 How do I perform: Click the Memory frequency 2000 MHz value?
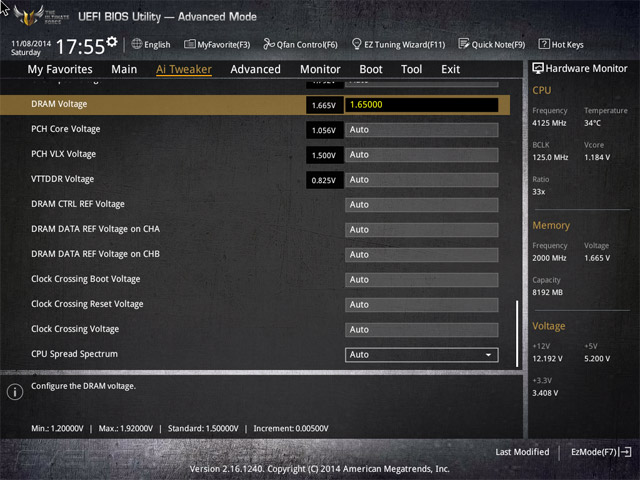pos(549,258)
